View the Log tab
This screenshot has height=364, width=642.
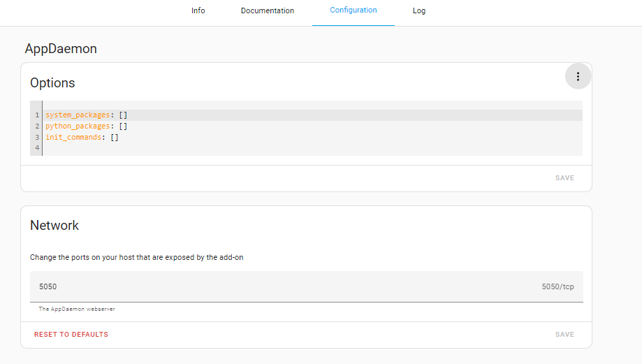419,10
